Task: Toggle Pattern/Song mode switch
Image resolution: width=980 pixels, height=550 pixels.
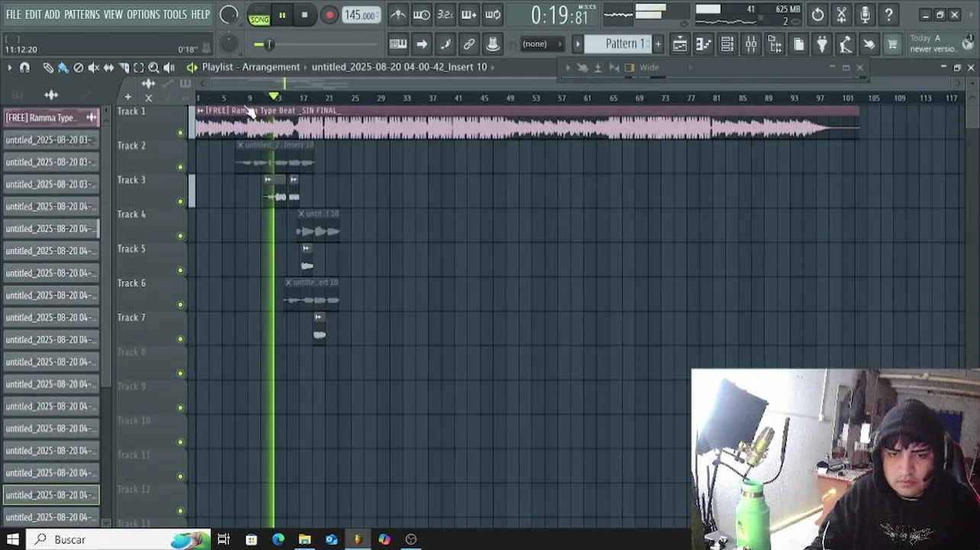Action: click(x=259, y=15)
